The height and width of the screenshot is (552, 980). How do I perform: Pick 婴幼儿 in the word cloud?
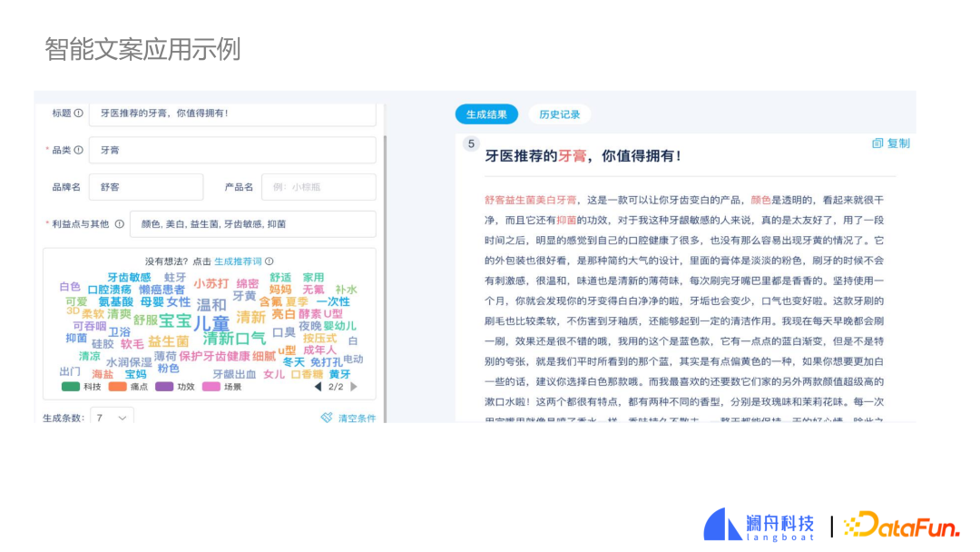pos(340,326)
